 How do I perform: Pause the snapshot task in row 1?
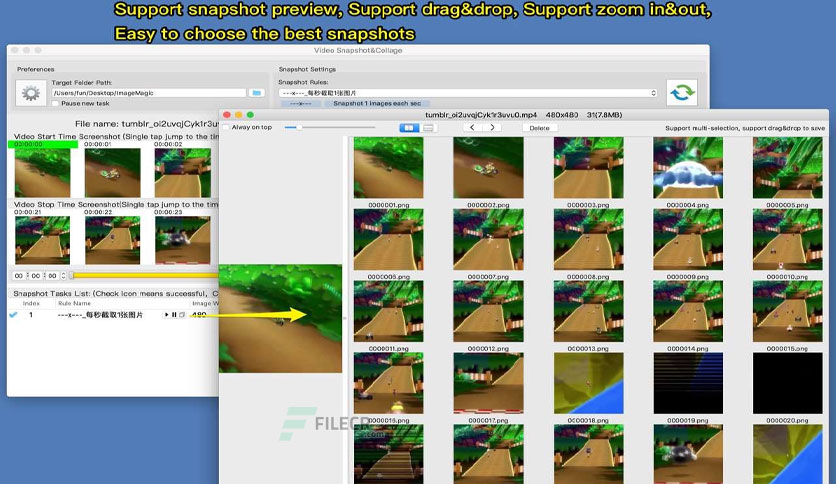coord(174,315)
